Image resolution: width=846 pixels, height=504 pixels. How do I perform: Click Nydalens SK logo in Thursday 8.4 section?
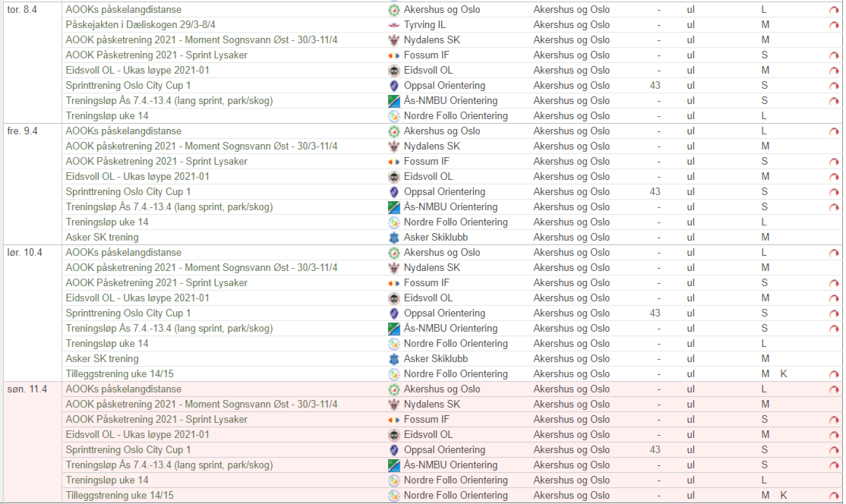[393, 40]
